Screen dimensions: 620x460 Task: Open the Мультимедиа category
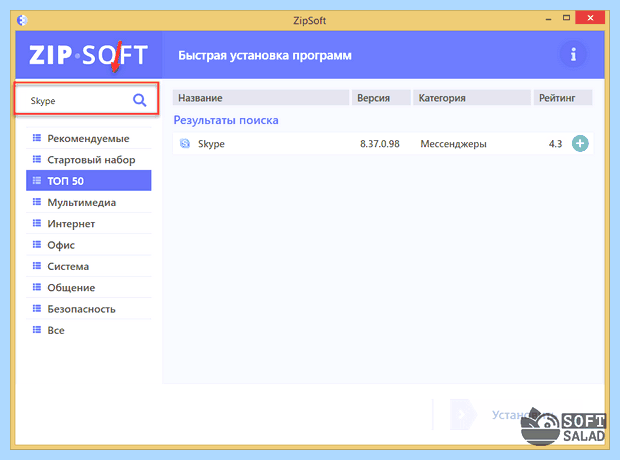click(x=89, y=203)
